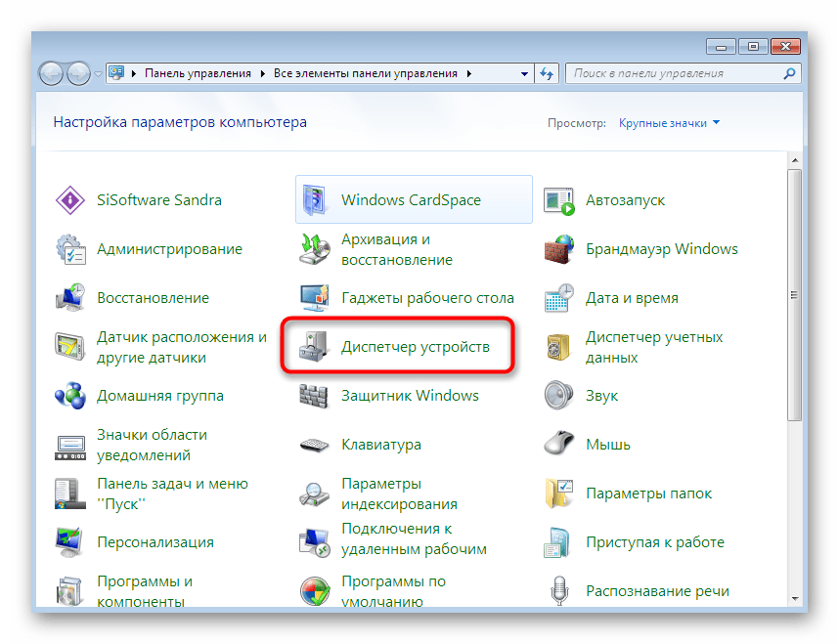Click the control panel icon in address bar
The image size is (839, 644).
tap(116, 72)
